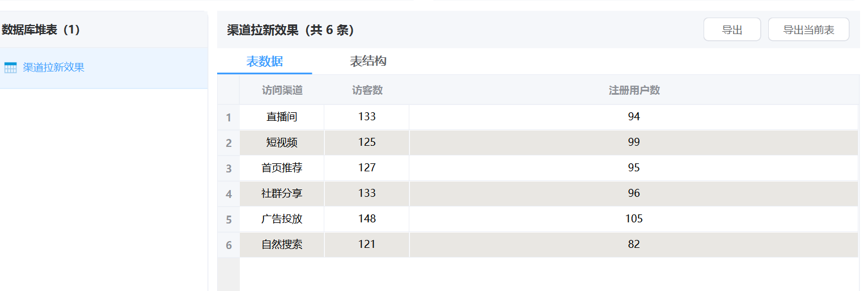Click the 注册用户数 column header

[x=634, y=90]
